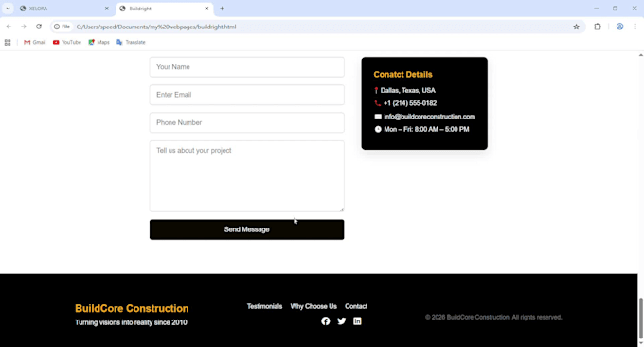
Task: Click the red location pin icon
Action: pyautogui.click(x=376, y=90)
